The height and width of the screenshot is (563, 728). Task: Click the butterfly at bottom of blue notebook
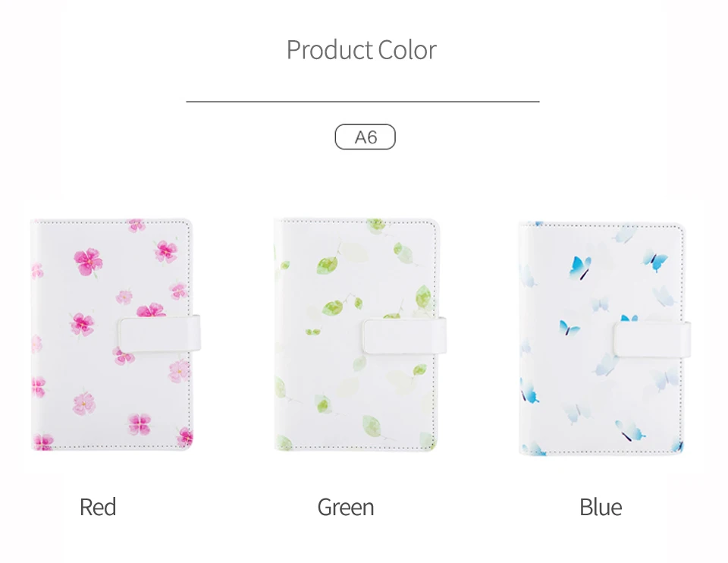pyautogui.click(x=630, y=431)
